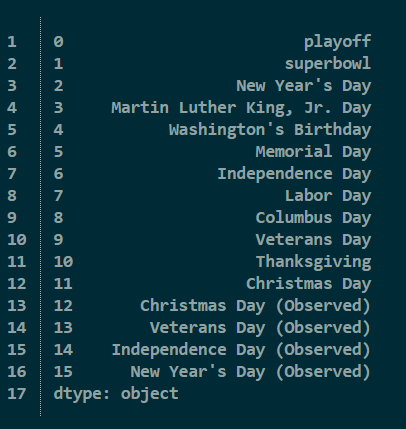Click the word playoff
This screenshot has width=406, height=429.
337,42
